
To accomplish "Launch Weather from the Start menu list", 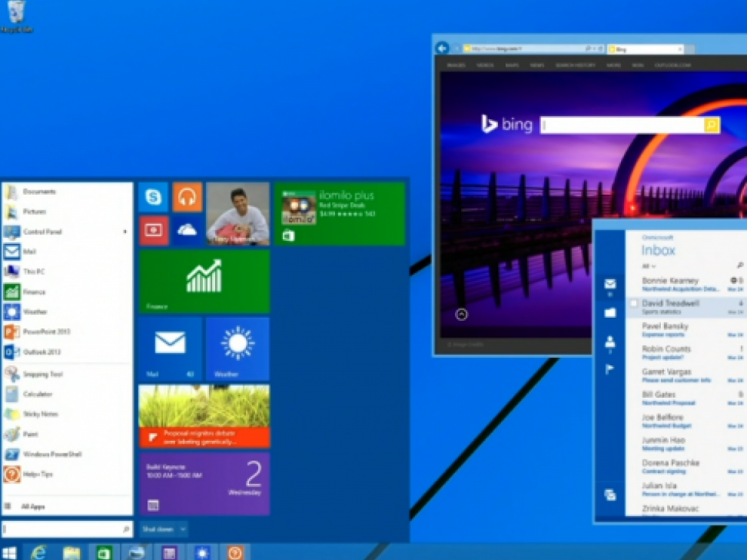I will pyautogui.click(x=66, y=312).
